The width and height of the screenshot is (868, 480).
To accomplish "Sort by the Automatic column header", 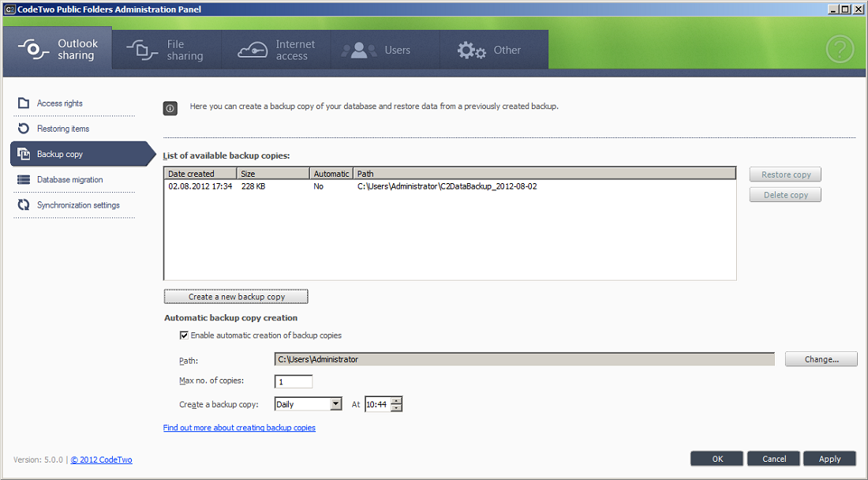I will (x=331, y=174).
